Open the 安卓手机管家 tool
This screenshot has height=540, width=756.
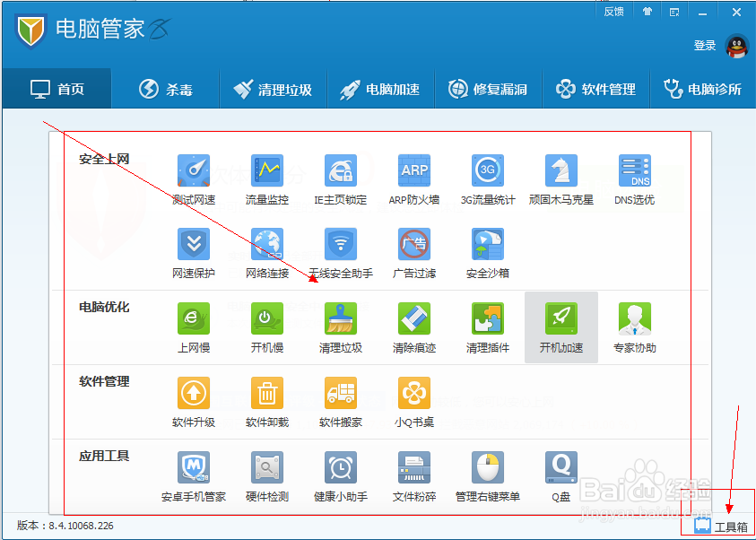click(194, 477)
